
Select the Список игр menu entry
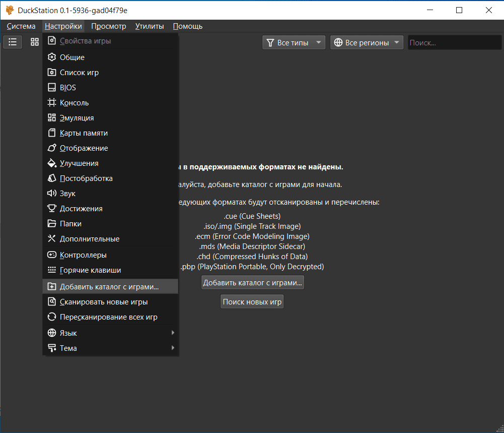coord(110,72)
